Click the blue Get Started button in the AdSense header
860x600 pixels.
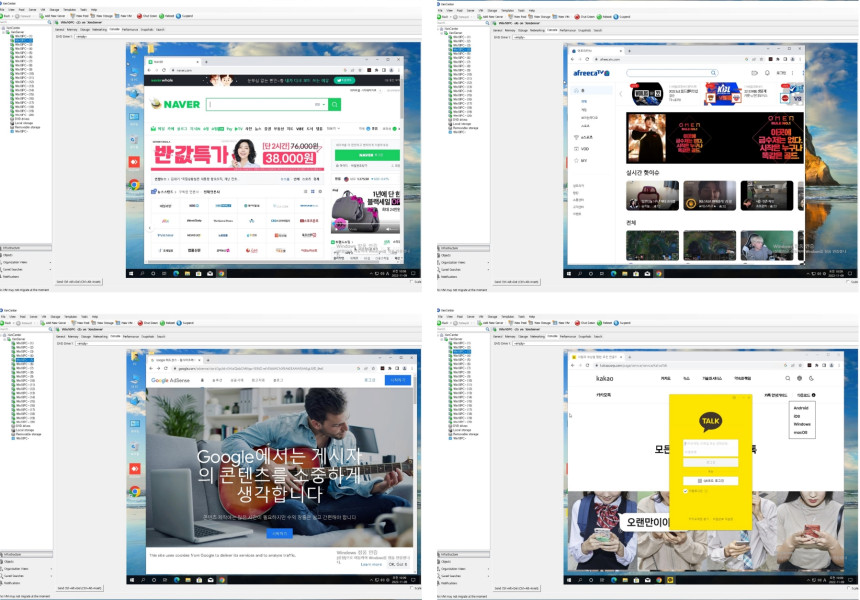398,380
